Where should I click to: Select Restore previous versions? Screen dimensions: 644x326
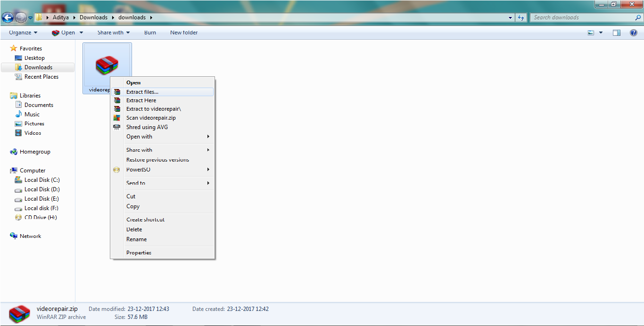(162, 160)
